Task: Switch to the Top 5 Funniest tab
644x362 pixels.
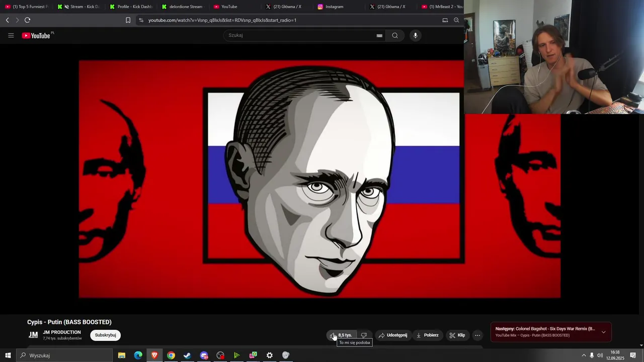Action: coord(26,7)
